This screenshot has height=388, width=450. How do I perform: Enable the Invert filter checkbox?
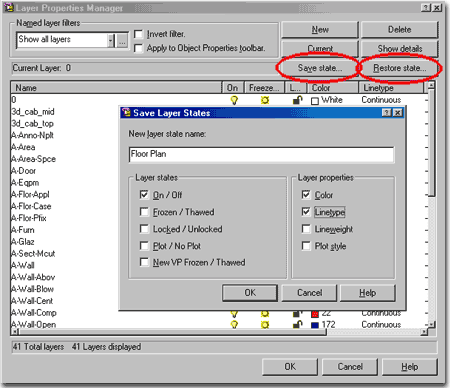click(138, 34)
